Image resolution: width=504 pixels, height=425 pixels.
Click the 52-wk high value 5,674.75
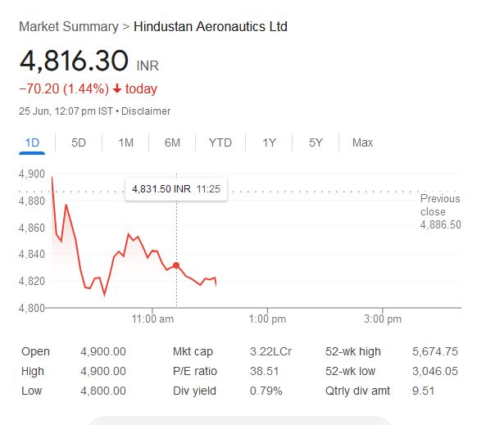434,351
